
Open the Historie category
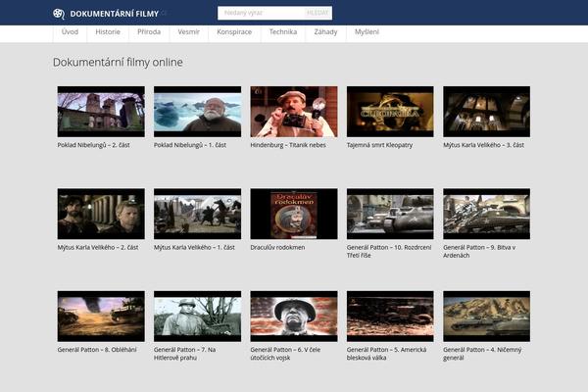(108, 32)
